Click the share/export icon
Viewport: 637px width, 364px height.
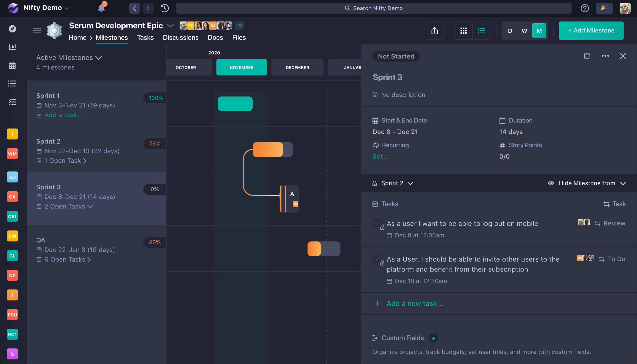[x=435, y=30]
